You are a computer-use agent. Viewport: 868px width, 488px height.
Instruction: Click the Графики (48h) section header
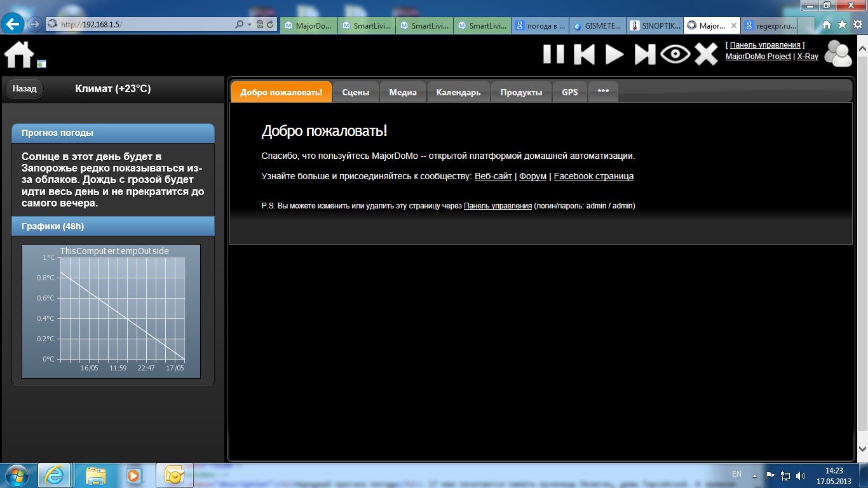[113, 226]
